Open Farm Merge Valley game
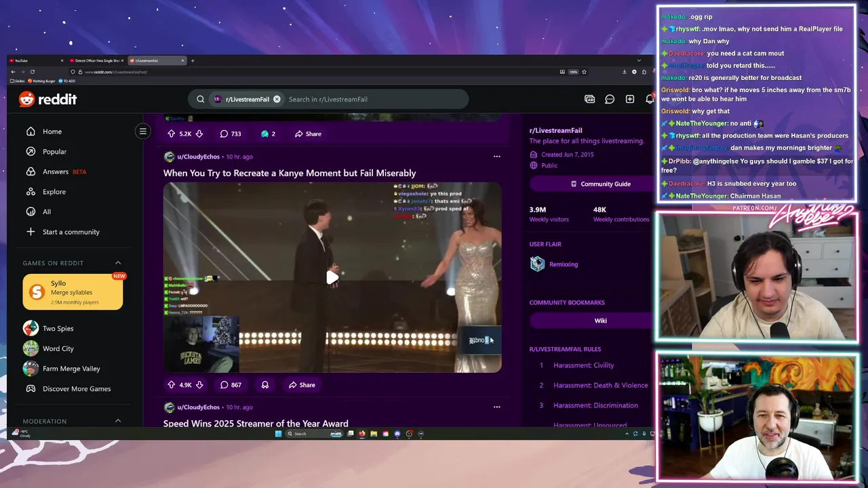Viewport: 868px width, 488px height. [71, 369]
